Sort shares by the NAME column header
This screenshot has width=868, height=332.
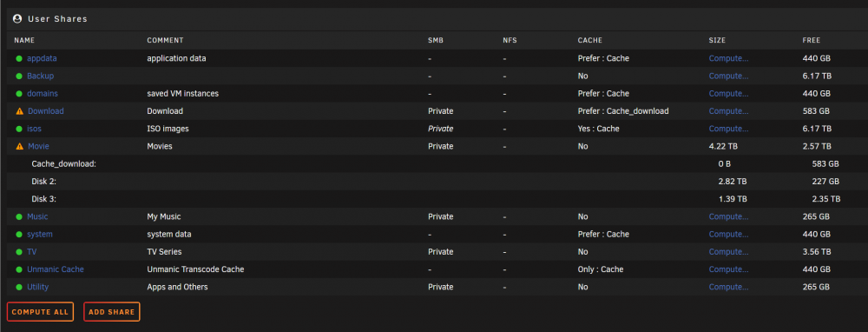(24, 41)
